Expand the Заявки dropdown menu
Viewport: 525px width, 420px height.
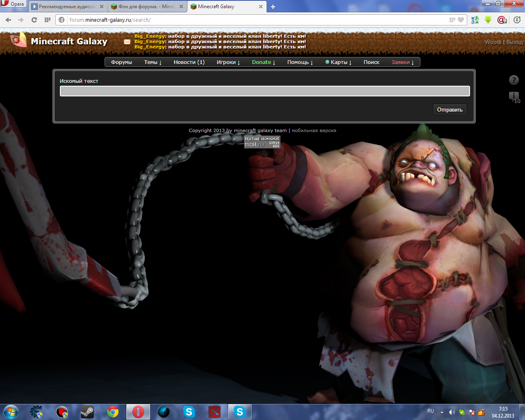pos(402,62)
